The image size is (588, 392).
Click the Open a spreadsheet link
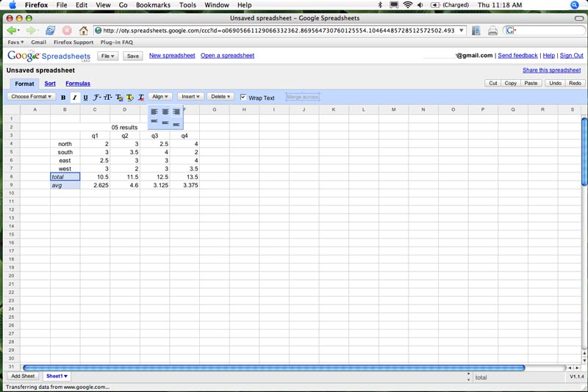coord(227,55)
